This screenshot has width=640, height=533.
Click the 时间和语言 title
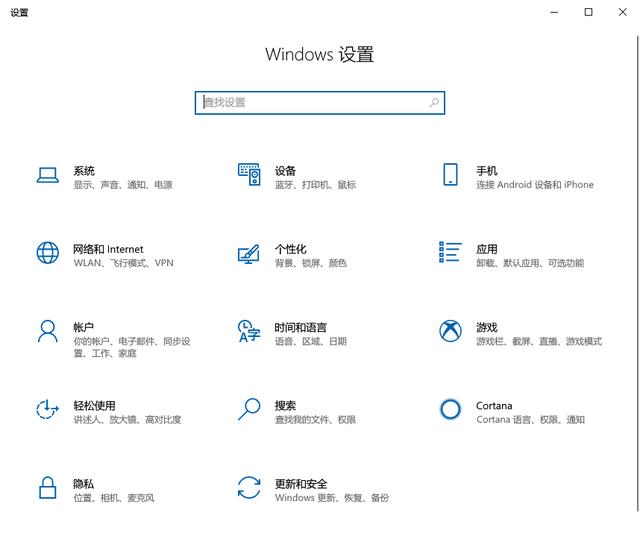coord(301,327)
